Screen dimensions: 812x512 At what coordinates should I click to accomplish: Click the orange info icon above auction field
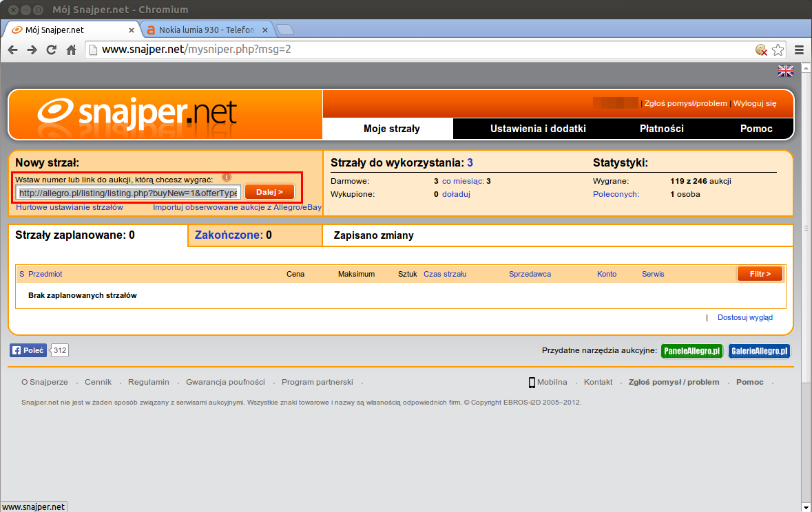(227, 178)
